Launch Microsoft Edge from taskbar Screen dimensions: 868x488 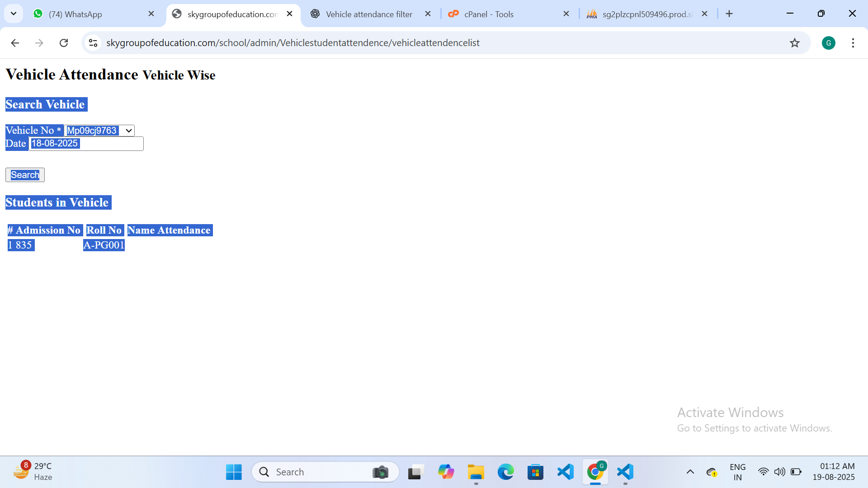click(505, 472)
